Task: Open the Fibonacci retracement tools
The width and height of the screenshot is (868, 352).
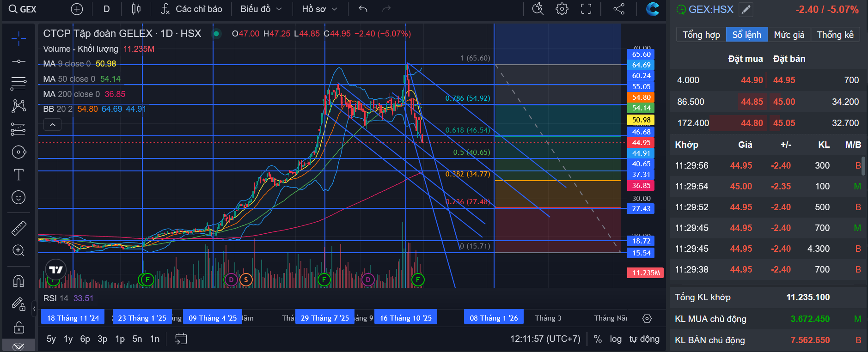Action: (x=18, y=84)
